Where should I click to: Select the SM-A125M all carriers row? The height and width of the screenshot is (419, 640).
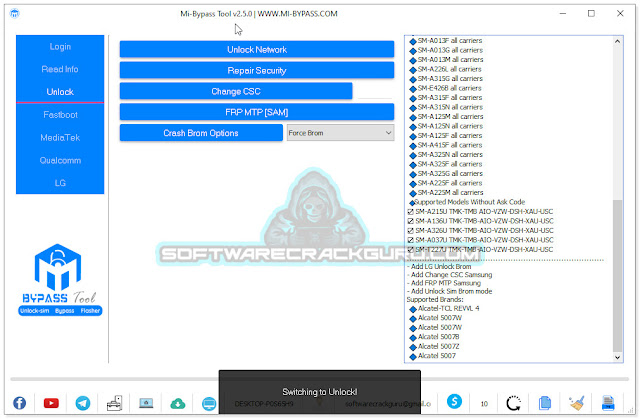point(446,117)
